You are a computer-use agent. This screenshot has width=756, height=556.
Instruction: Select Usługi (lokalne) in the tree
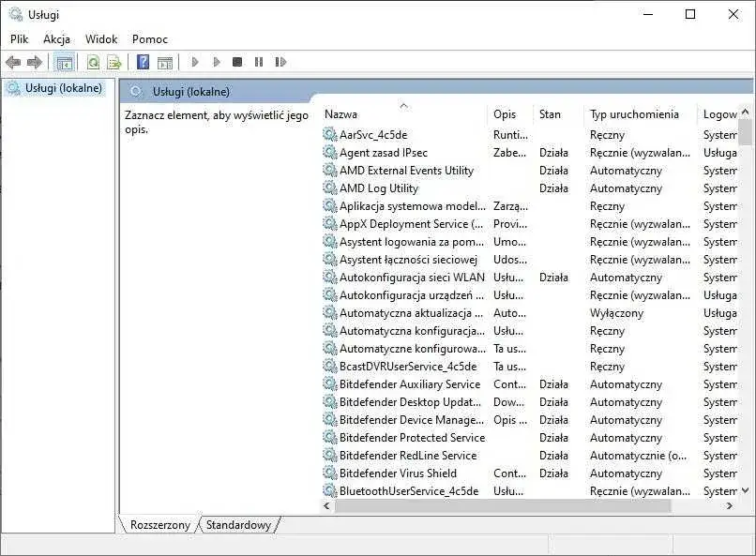[x=64, y=88]
